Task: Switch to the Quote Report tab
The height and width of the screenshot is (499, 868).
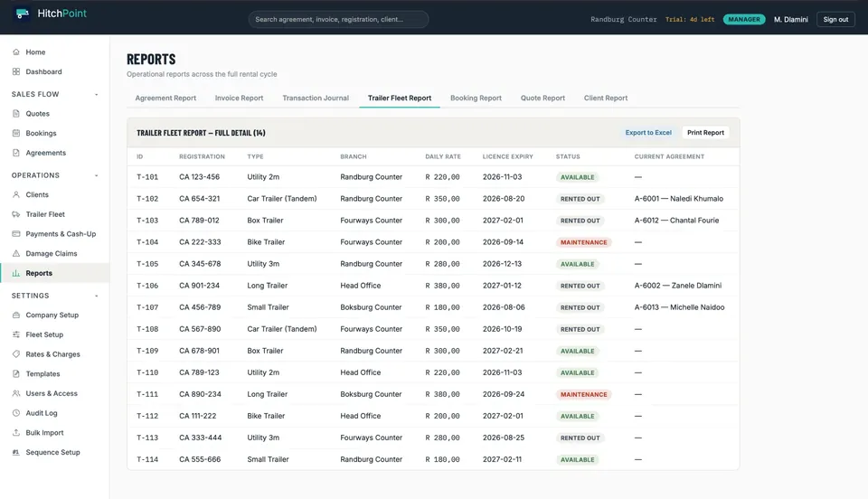Action: pyautogui.click(x=542, y=98)
